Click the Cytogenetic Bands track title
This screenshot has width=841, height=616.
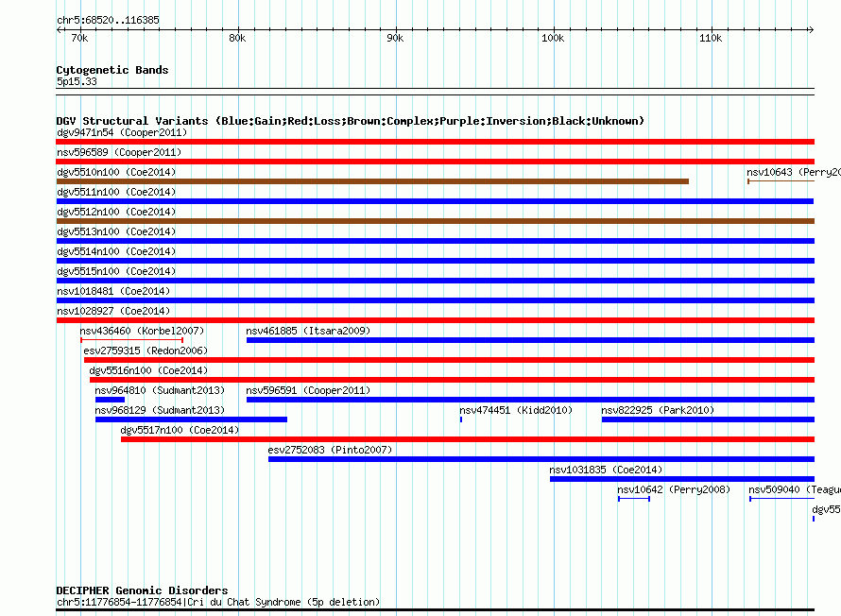pos(112,70)
